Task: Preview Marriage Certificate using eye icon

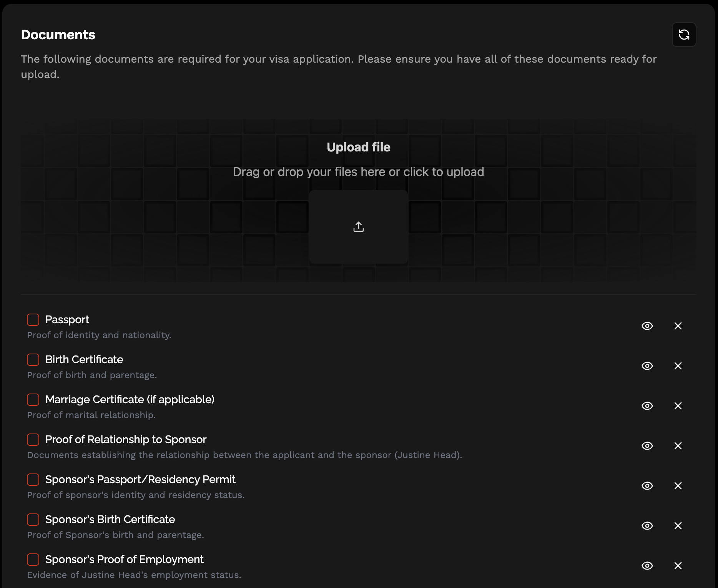Action: (x=647, y=406)
